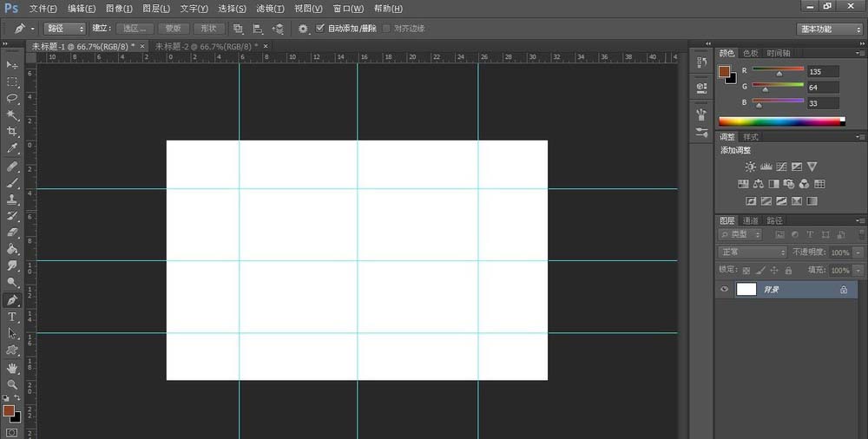The height and width of the screenshot is (439, 868).
Task: Open the 基本功能 workspace dropdown
Action: click(830, 29)
